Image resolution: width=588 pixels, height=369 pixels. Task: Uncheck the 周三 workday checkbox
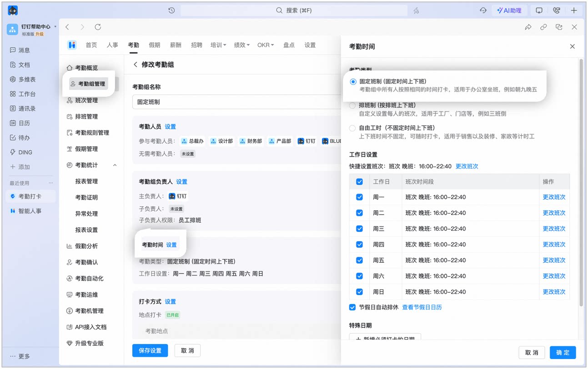[359, 229]
